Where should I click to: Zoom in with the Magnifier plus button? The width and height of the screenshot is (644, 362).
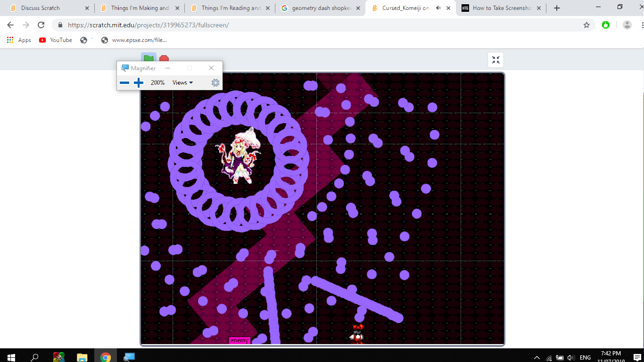pos(139,82)
